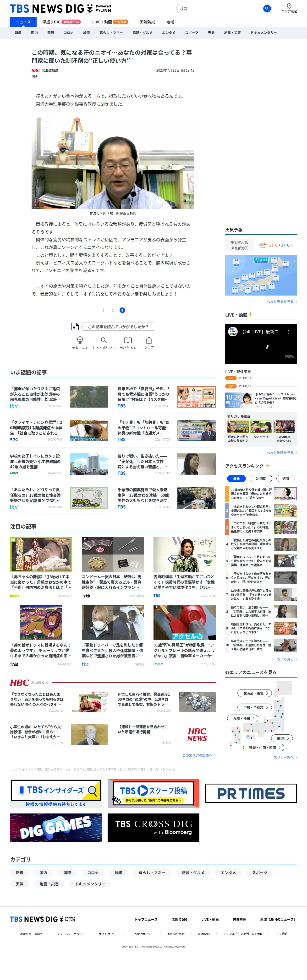
Task: Click the 地震・災害 category chip at bottom
Action: pos(49,884)
